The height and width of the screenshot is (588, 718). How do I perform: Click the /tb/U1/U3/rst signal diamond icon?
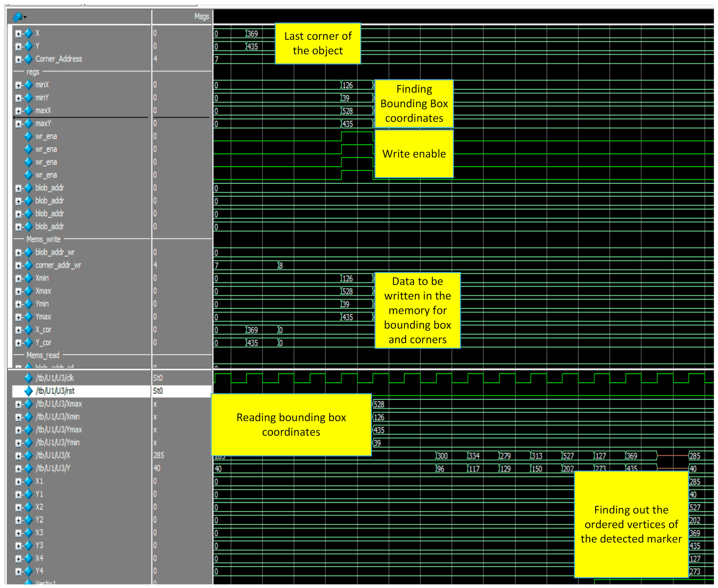click(x=29, y=391)
